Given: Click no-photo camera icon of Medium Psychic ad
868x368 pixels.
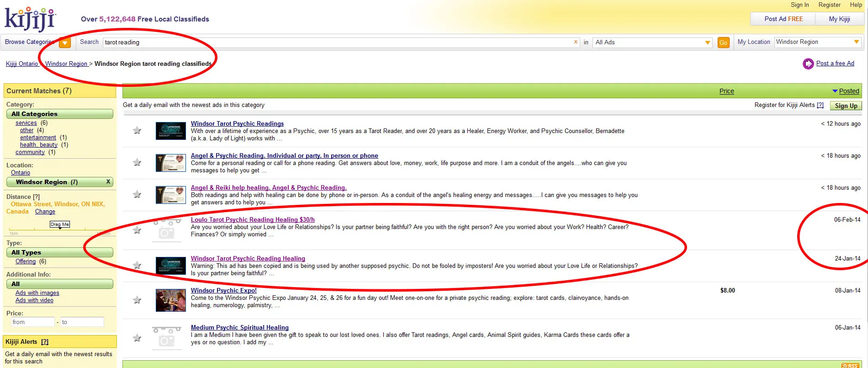Looking at the screenshot, I should pos(167,338).
